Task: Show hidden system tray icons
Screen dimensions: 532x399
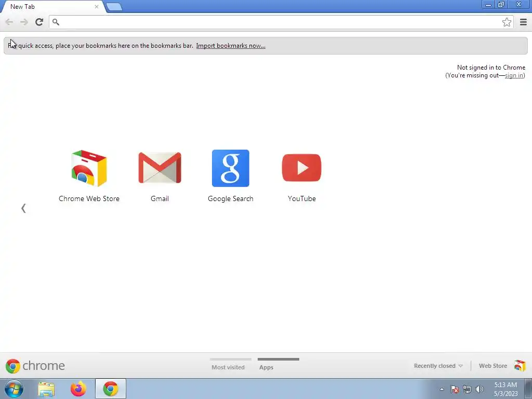Action: (x=442, y=389)
